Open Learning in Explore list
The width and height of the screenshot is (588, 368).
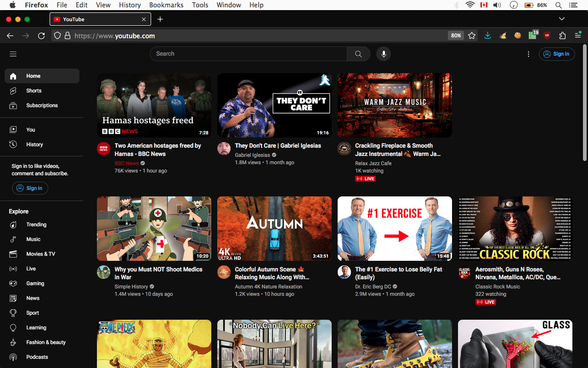click(42, 328)
